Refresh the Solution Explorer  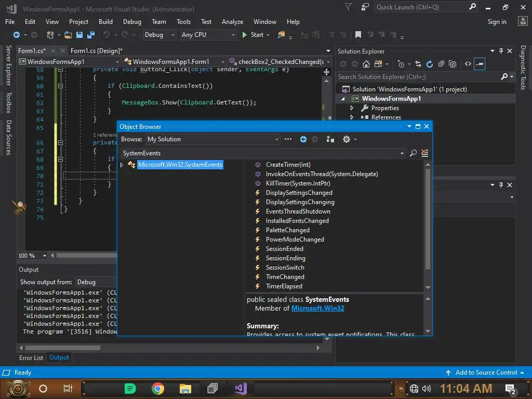[x=430, y=64]
